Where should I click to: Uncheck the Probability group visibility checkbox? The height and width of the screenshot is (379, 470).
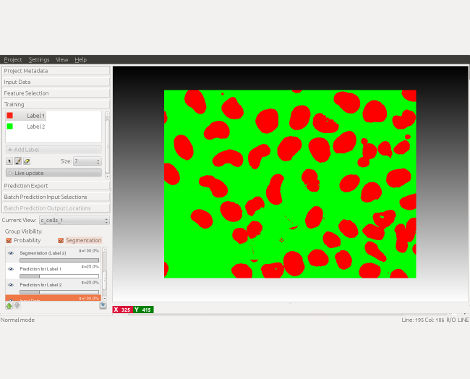click(x=9, y=240)
